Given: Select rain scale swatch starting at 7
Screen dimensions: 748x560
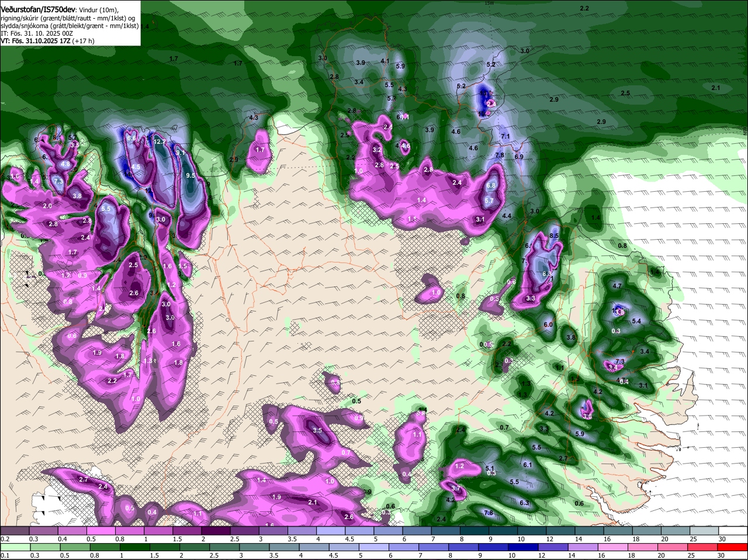Looking at the screenshot, I should 434,547.
